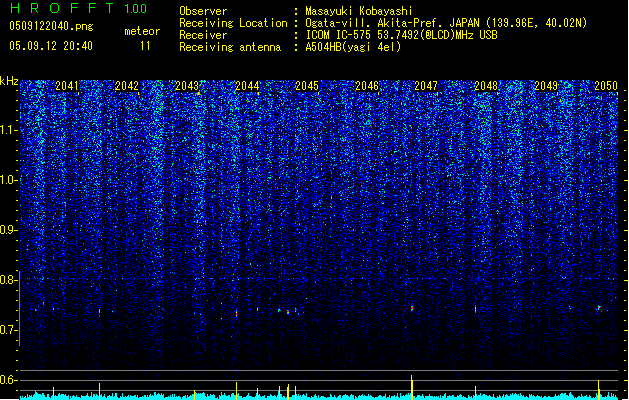
Task: Click the antenna A504HB(yagi 4el) text
Action: pos(353,47)
